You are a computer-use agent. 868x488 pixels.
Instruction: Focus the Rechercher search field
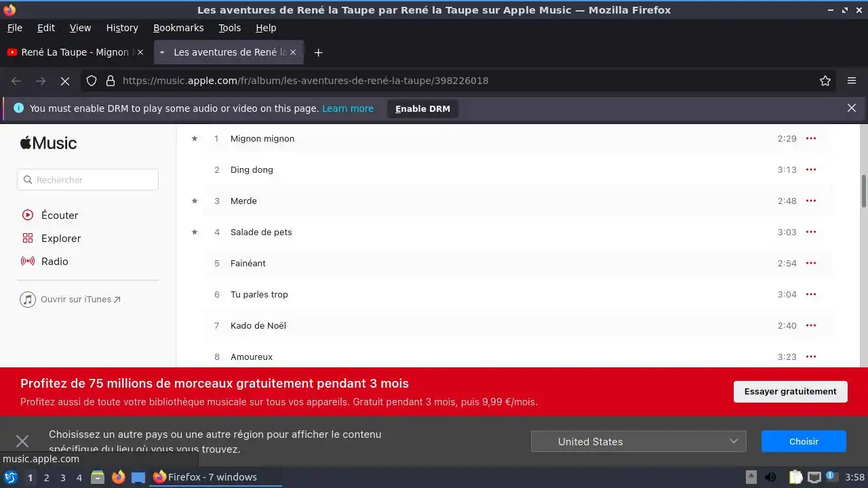87,180
